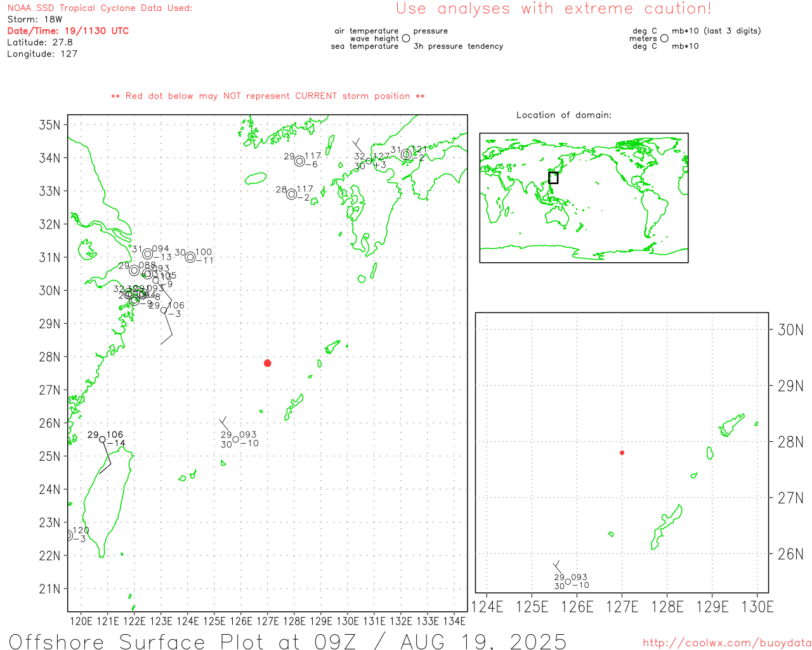
Task: Click the red-dot storm position disclaimer
Action: click(x=268, y=96)
